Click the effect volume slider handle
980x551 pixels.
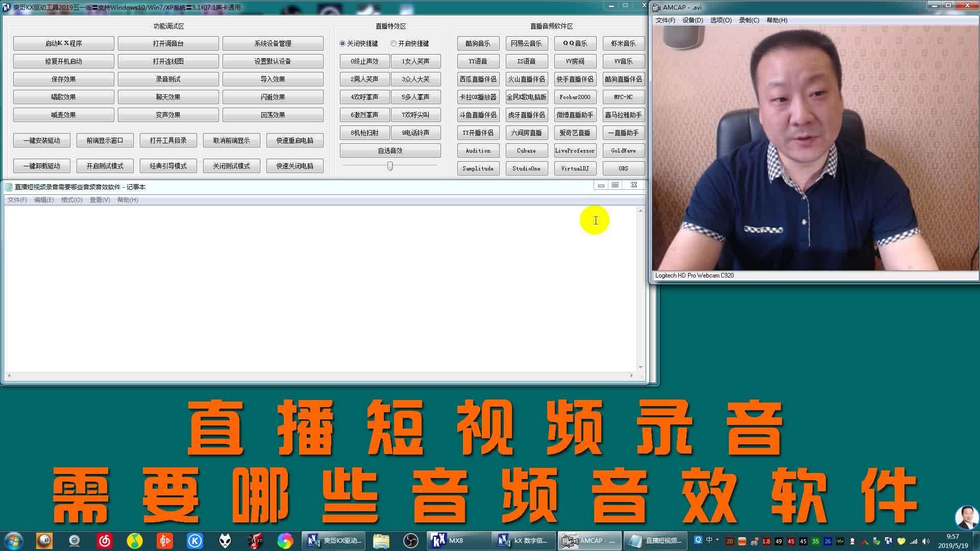point(390,166)
